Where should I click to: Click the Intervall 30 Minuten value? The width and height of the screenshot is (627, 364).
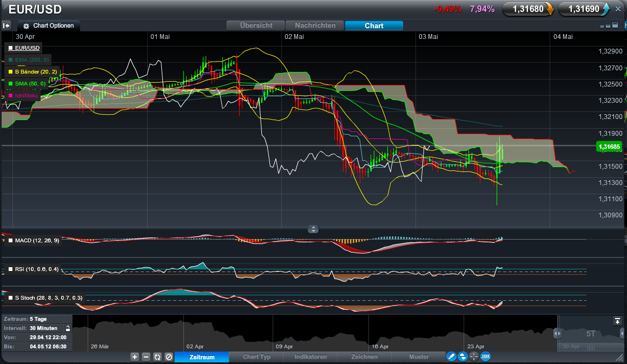[44, 328]
